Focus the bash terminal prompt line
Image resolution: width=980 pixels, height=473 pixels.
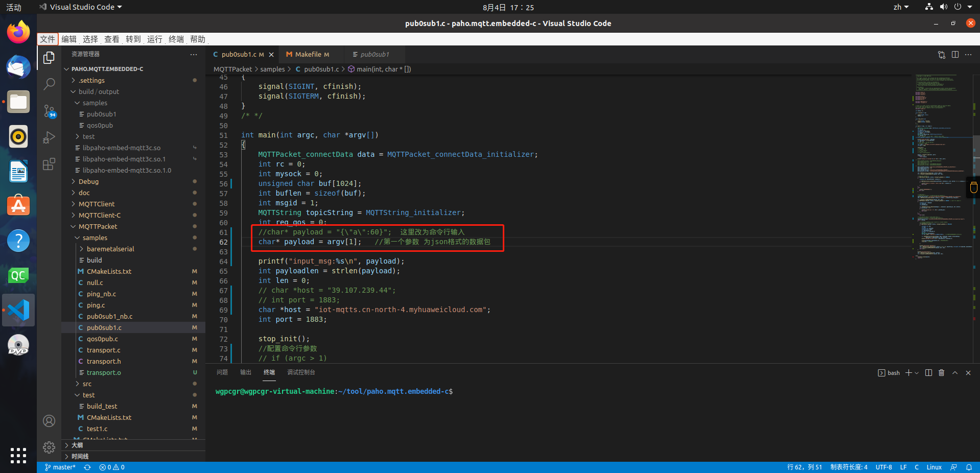click(334, 391)
